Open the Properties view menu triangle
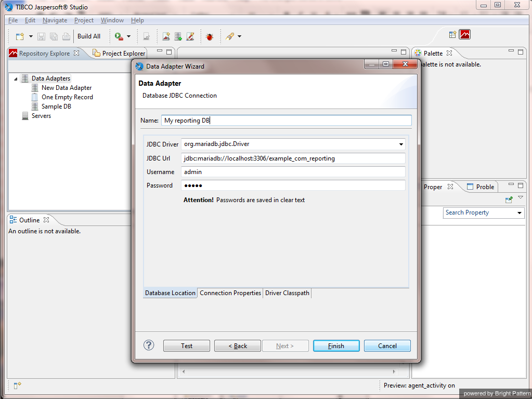The image size is (532, 399). [521, 197]
